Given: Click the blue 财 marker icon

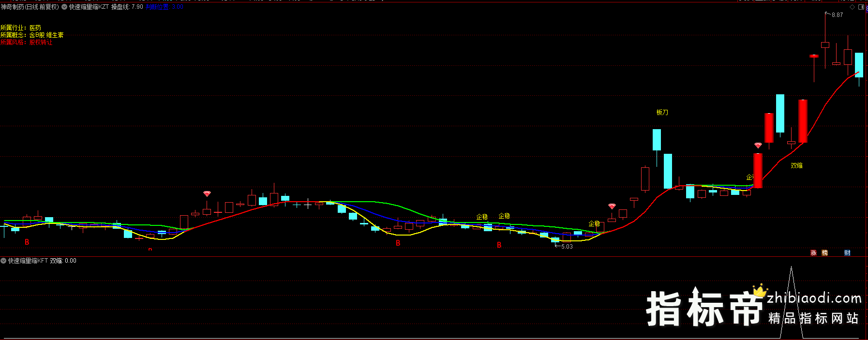Looking at the screenshot, I should pyautogui.click(x=847, y=253).
